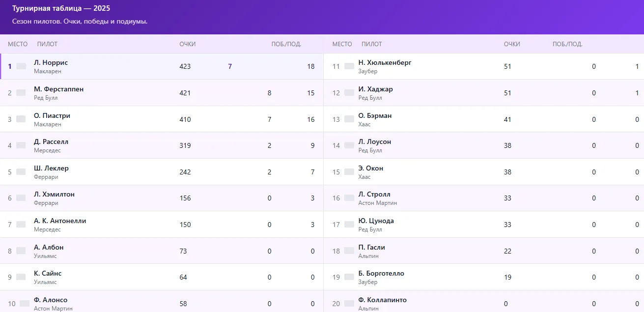Click the flag icon beside Д. Расселл
The image size is (644, 312).
pyautogui.click(x=21, y=145)
